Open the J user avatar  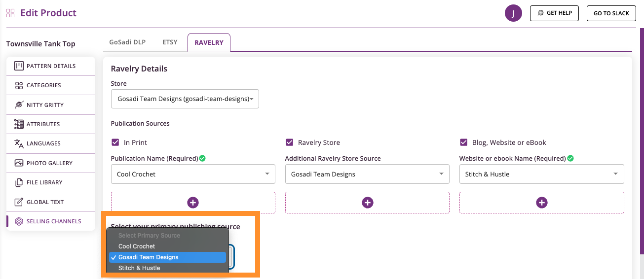513,13
